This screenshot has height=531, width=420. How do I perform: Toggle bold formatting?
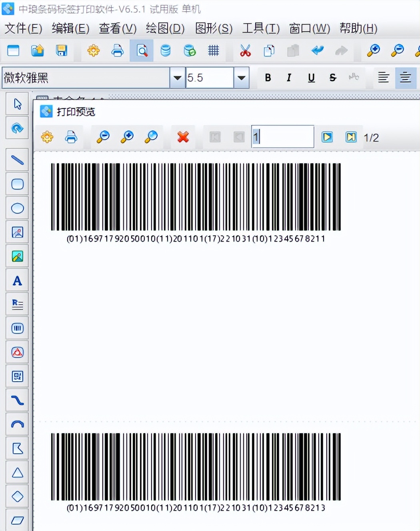(x=268, y=78)
